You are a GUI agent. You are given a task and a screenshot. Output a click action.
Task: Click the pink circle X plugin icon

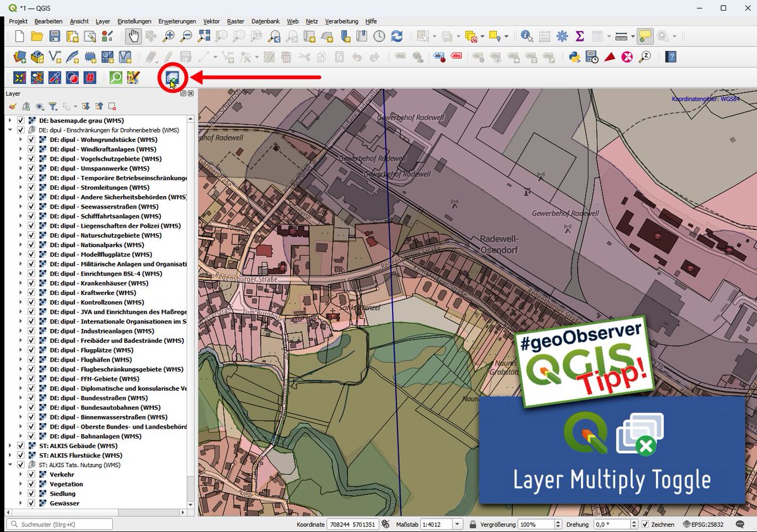[x=627, y=57]
